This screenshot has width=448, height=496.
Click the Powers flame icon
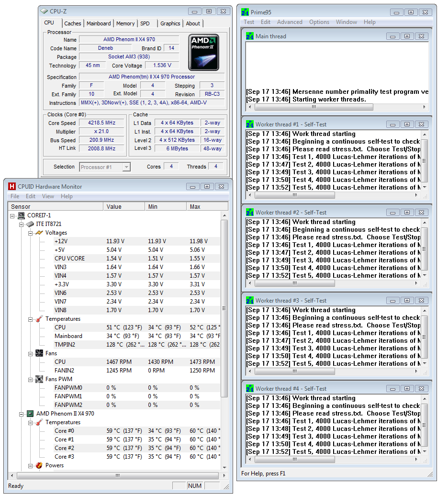39,465
